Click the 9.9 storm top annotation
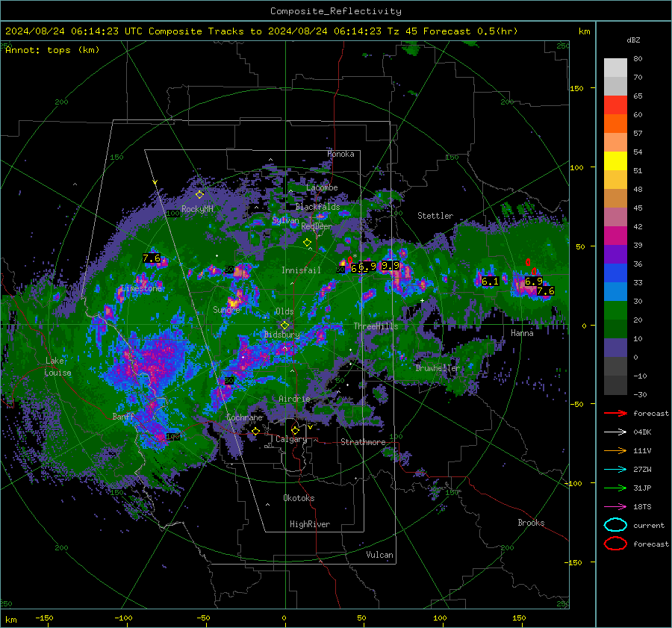This screenshot has height=628, width=672. coord(391,266)
